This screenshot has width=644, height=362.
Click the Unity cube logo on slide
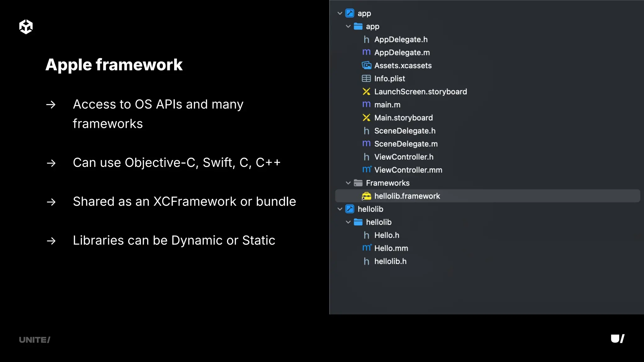pos(26,27)
